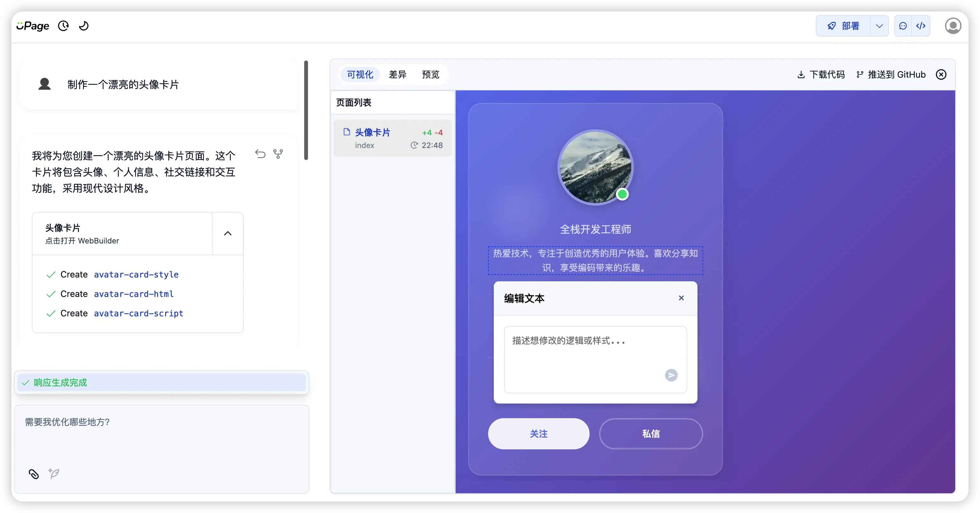Click the enhance prompt sparkle icon
This screenshot has width=980, height=513.
pyautogui.click(x=54, y=474)
